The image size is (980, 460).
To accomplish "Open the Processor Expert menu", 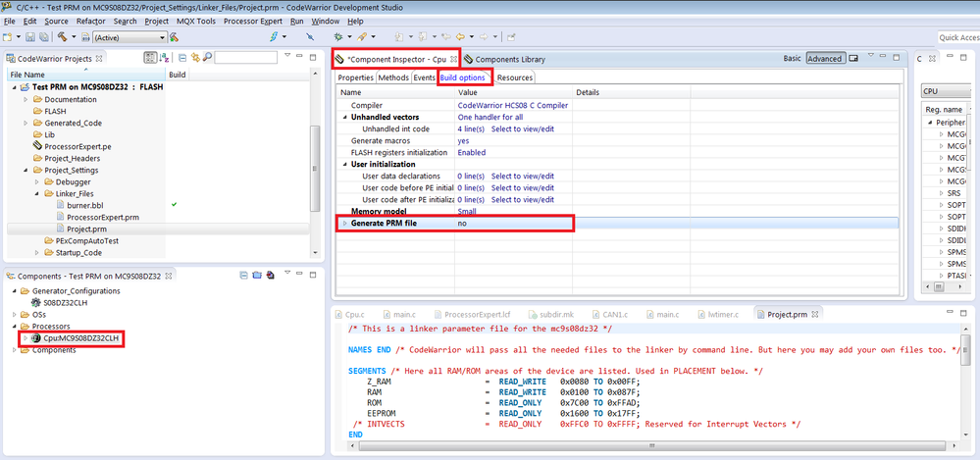I will [x=252, y=21].
